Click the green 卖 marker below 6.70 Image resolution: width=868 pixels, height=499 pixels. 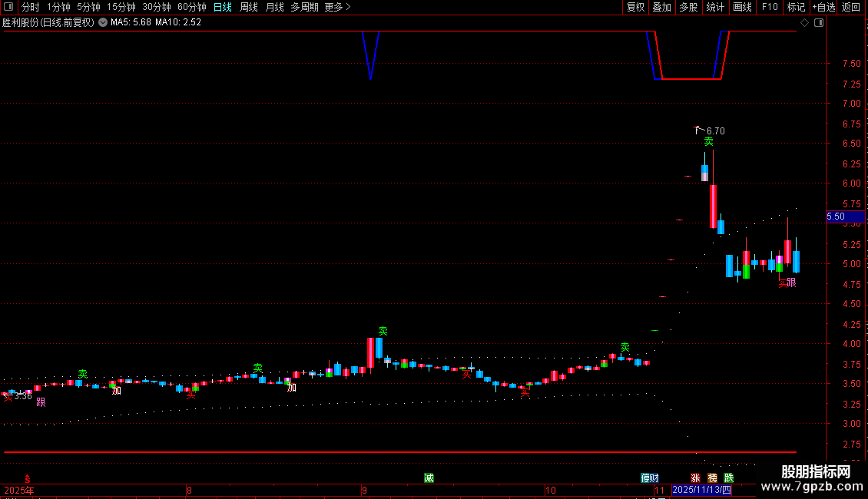pyautogui.click(x=708, y=141)
